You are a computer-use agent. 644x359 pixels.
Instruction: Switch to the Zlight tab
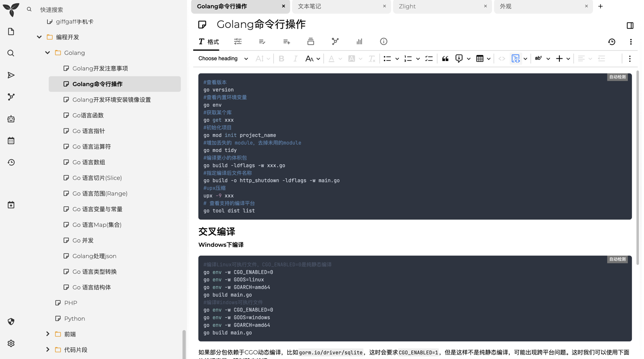pos(442,6)
